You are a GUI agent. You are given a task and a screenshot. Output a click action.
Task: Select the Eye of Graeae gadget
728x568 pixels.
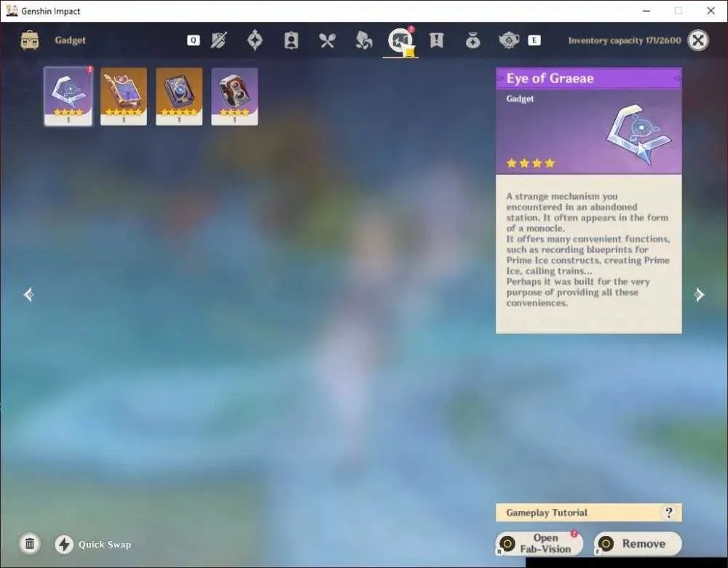(68, 96)
